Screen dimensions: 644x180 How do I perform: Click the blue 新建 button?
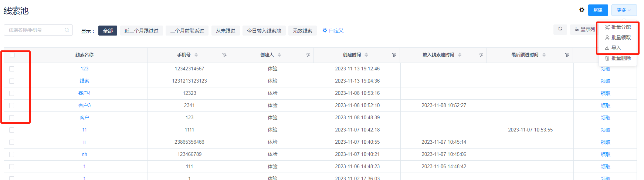tap(598, 10)
